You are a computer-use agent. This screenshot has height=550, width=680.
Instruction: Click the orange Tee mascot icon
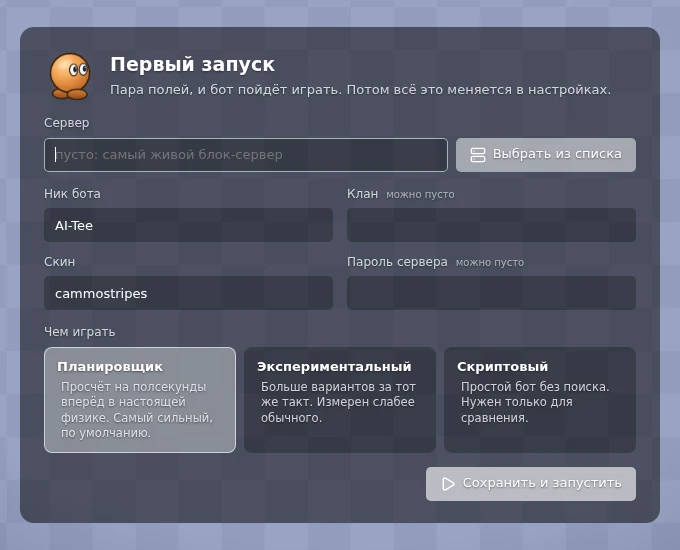[x=70, y=76]
